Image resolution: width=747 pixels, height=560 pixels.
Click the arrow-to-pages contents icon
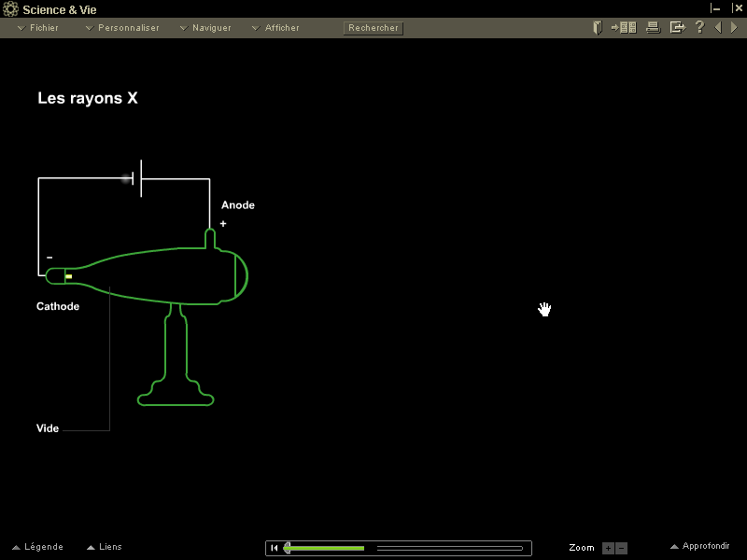pos(624,28)
